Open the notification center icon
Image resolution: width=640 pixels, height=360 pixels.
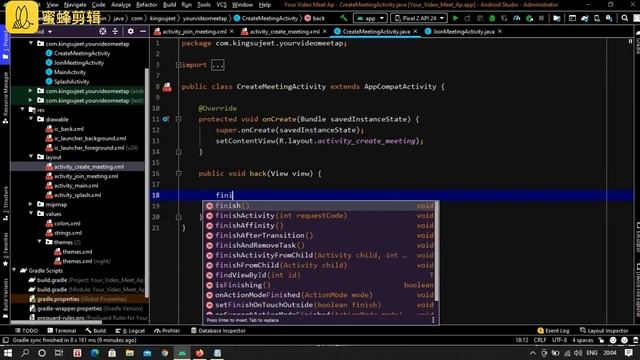click(x=629, y=353)
